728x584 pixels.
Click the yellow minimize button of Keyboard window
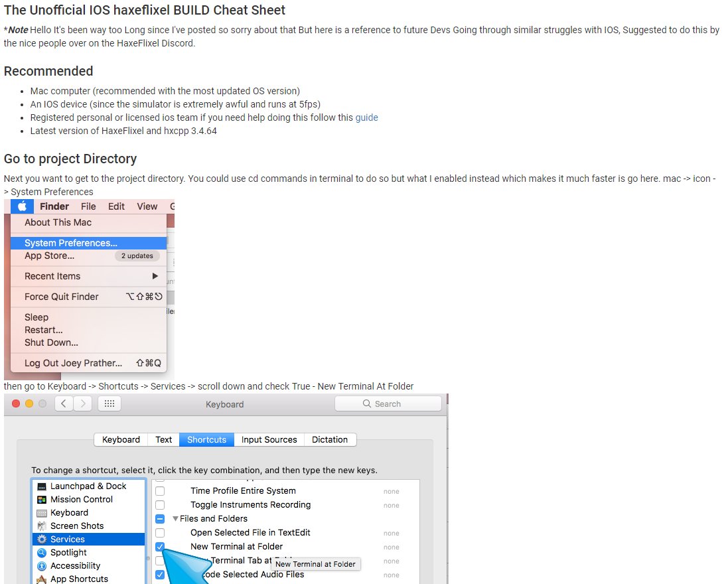[29, 403]
